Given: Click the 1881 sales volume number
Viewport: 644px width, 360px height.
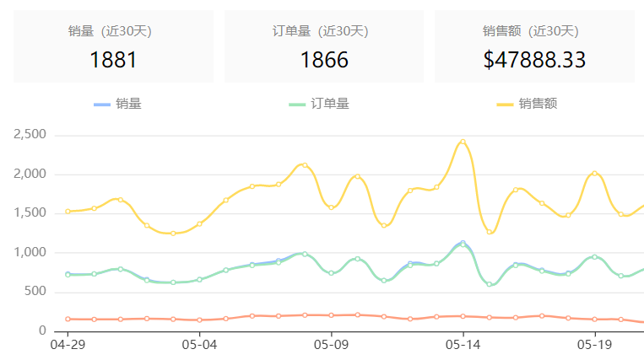Looking at the screenshot, I should point(113,60).
